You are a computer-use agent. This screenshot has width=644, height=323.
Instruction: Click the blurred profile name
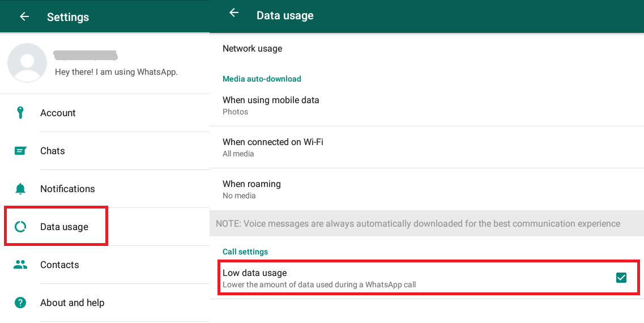[x=86, y=55]
